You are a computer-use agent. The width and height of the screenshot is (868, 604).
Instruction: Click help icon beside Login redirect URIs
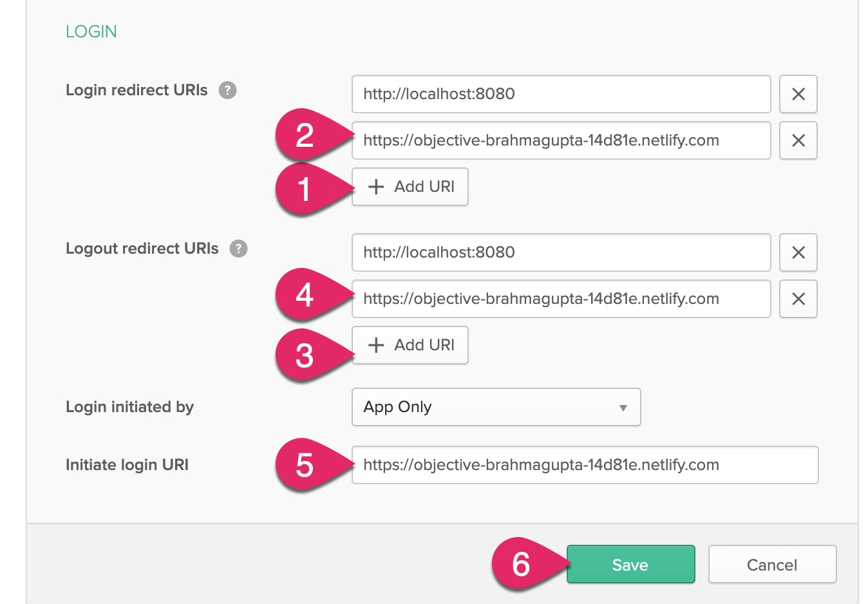227,90
